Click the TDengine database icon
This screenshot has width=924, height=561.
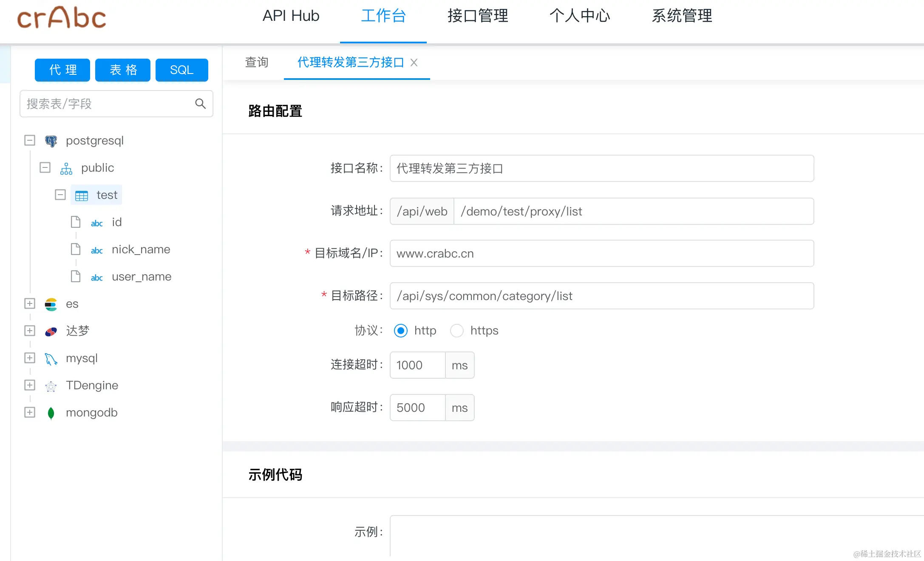tap(51, 386)
